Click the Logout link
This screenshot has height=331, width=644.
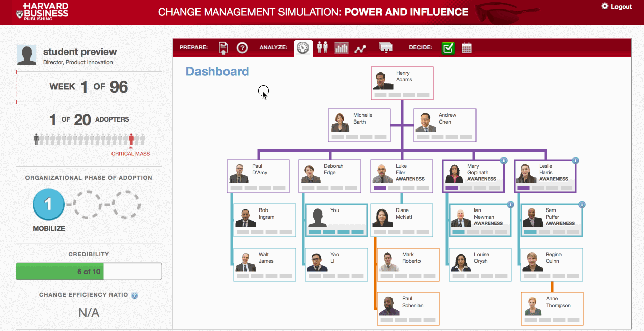[621, 7]
